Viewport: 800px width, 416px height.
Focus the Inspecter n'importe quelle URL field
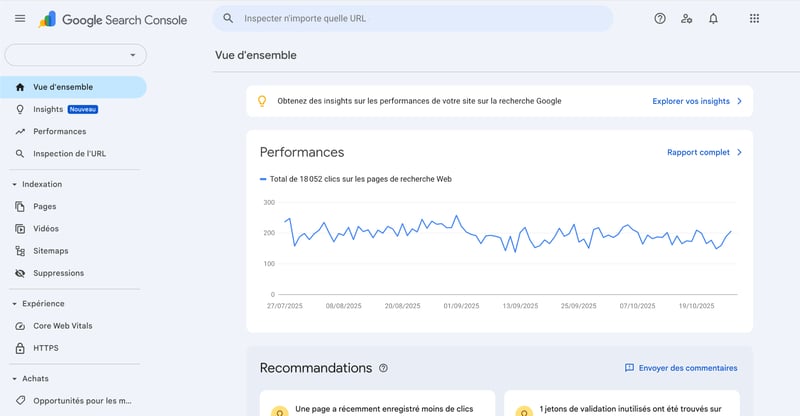coord(413,18)
